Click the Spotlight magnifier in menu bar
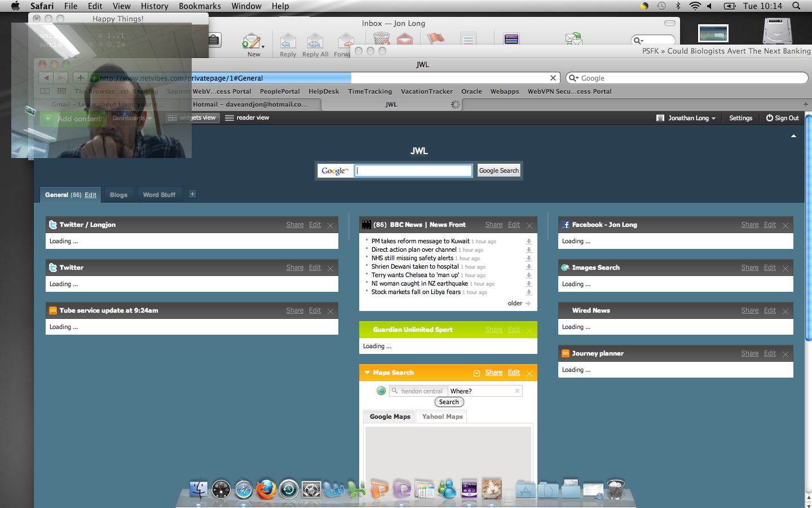812x508 pixels. click(x=796, y=6)
